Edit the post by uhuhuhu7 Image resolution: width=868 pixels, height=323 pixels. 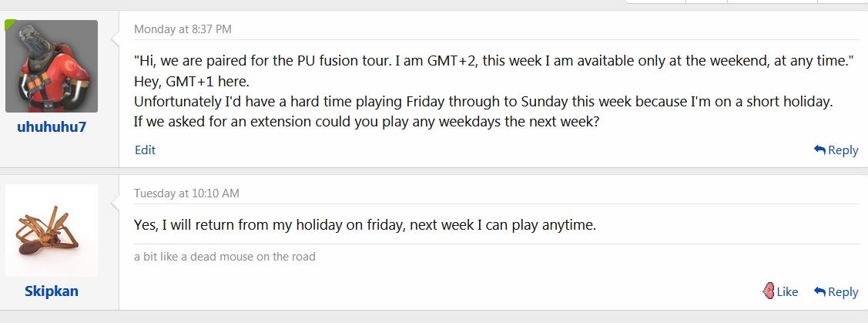145,150
